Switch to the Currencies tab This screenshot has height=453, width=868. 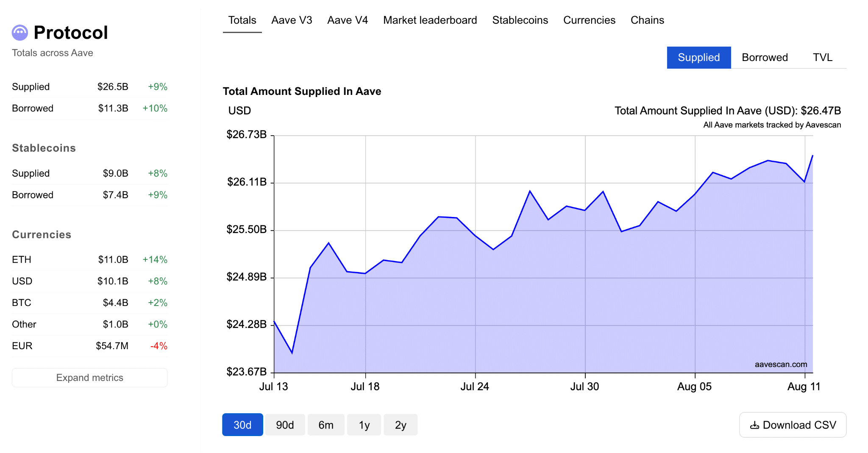click(x=589, y=20)
